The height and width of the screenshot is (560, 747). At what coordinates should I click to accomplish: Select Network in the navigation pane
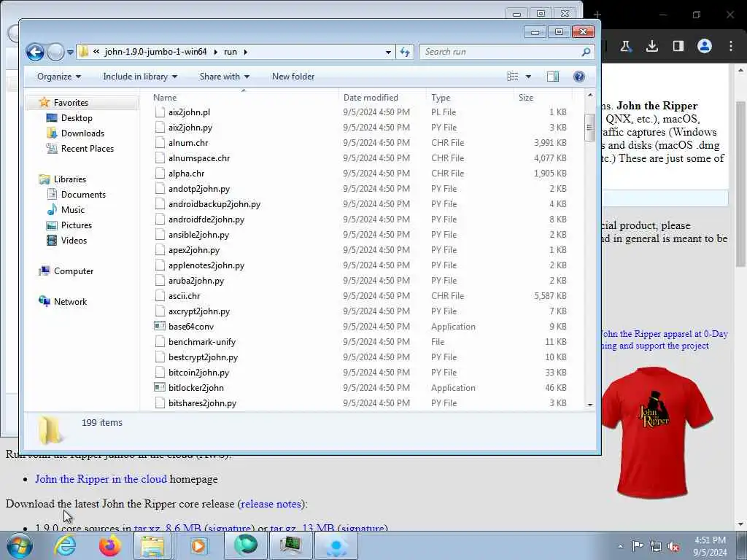[x=70, y=301]
